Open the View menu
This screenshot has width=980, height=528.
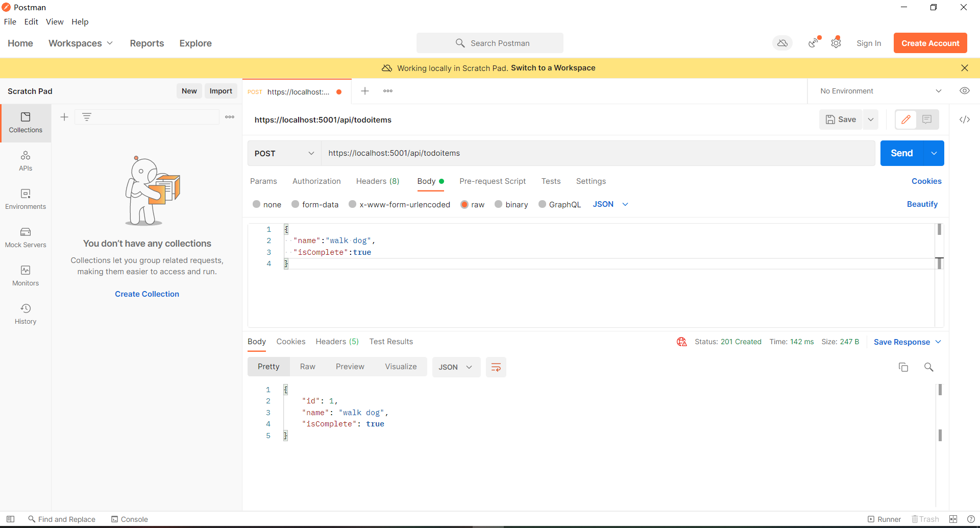tap(55, 21)
